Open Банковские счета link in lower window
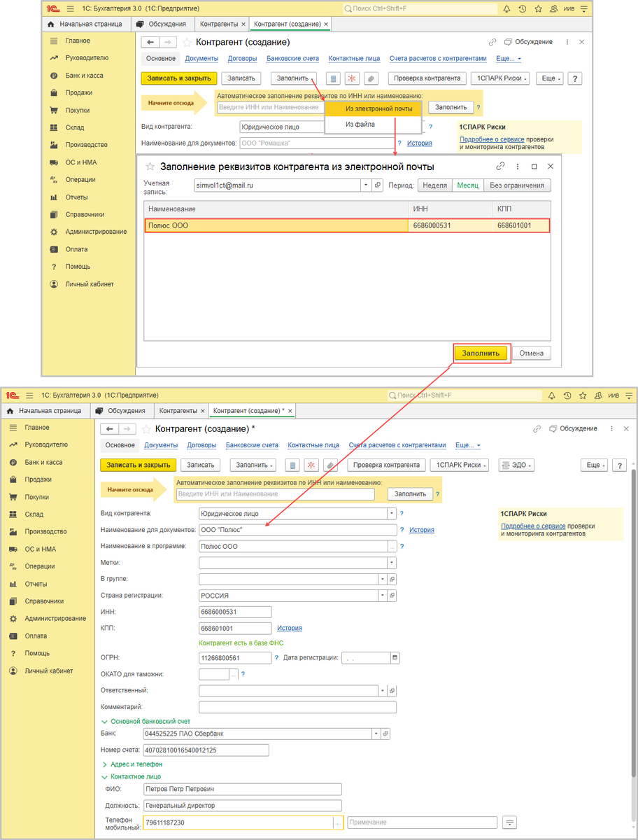The height and width of the screenshot is (840, 638). [x=252, y=445]
